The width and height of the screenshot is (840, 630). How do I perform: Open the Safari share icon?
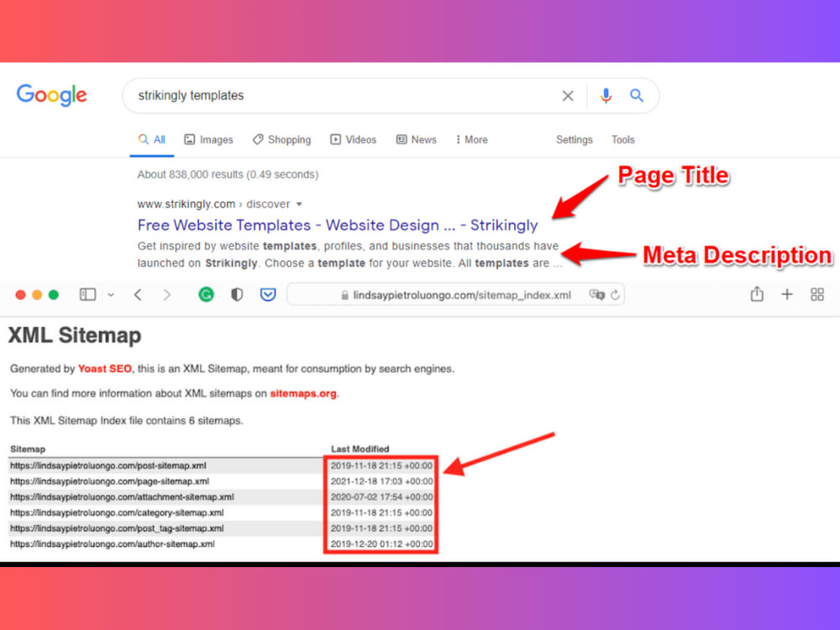[x=757, y=293]
